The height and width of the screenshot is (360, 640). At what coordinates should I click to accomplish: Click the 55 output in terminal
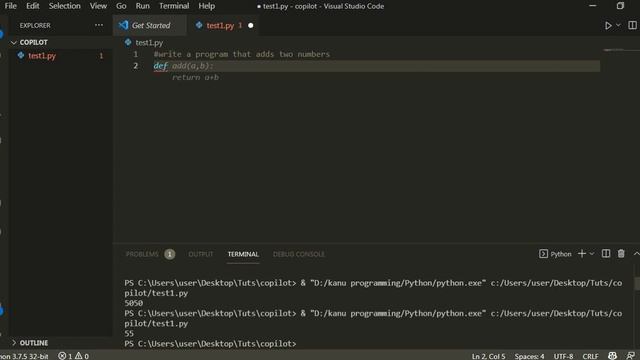click(129, 333)
